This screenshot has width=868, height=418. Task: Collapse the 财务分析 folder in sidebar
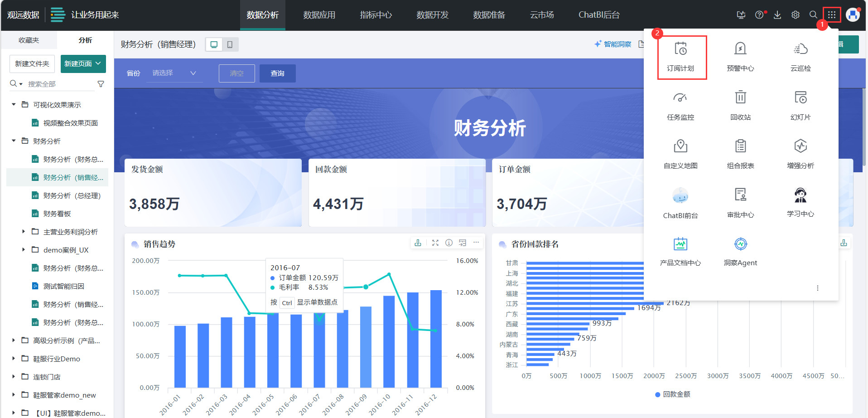click(x=13, y=141)
